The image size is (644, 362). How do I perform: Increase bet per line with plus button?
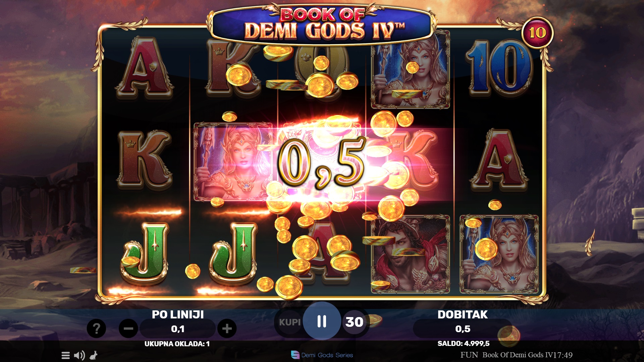[227, 328]
